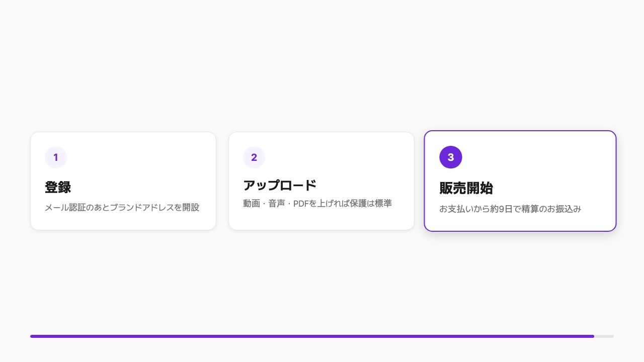Click the メール認証のあとブランドアドレスを開設 description
644x362 pixels.
pos(122,207)
